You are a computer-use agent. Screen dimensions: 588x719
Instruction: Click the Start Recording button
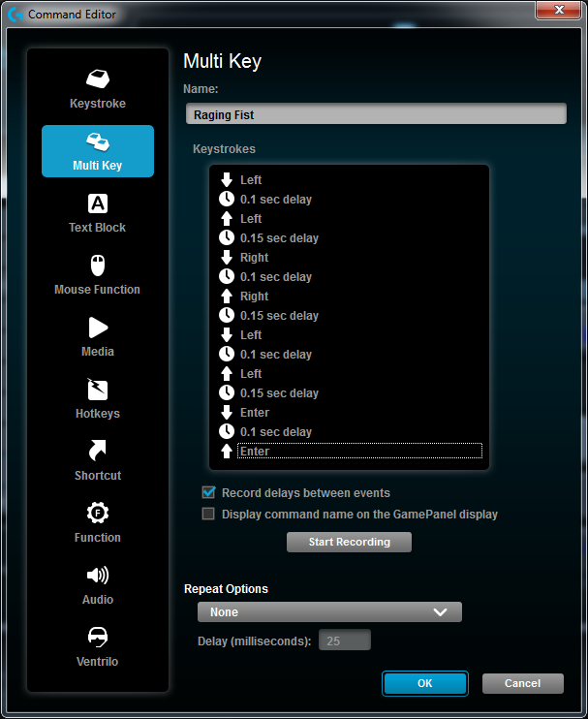(x=350, y=542)
